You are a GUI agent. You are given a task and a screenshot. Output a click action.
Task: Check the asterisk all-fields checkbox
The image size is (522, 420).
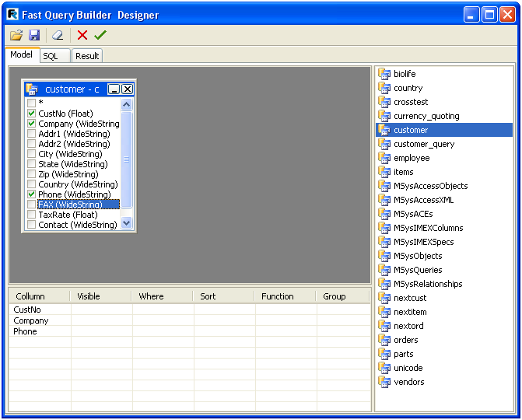[x=31, y=103]
